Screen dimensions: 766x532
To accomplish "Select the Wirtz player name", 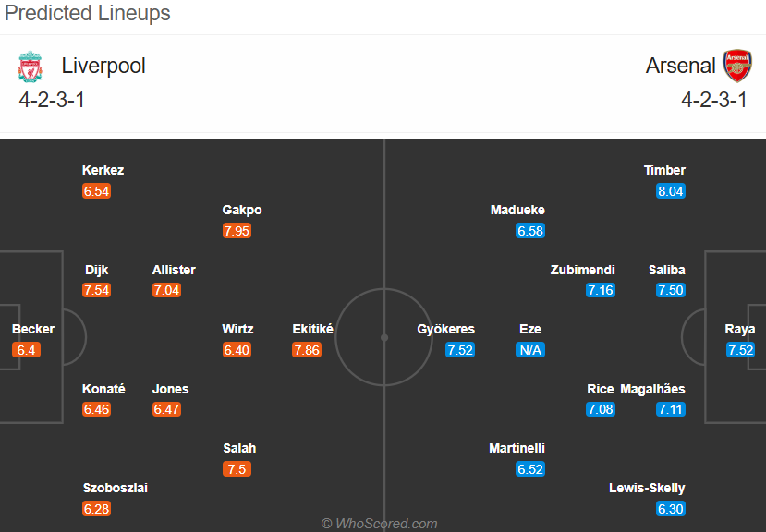I will (x=237, y=329).
